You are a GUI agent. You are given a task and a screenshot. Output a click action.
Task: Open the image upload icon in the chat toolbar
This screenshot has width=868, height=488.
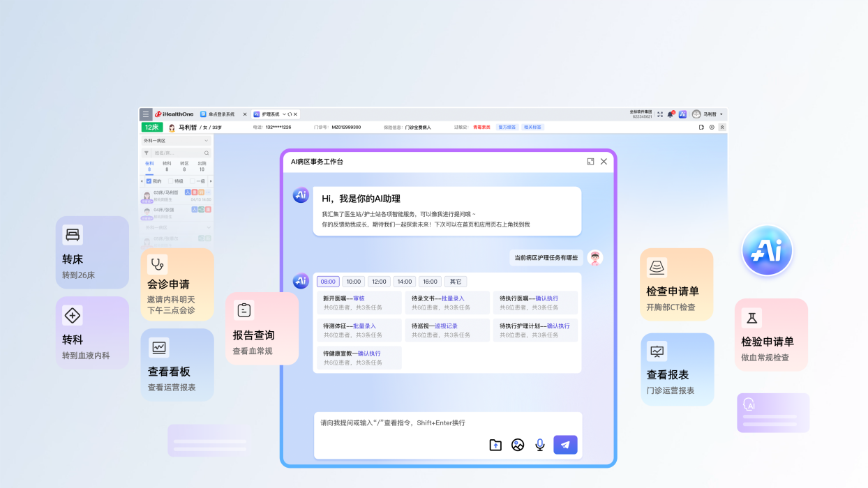coord(517,444)
